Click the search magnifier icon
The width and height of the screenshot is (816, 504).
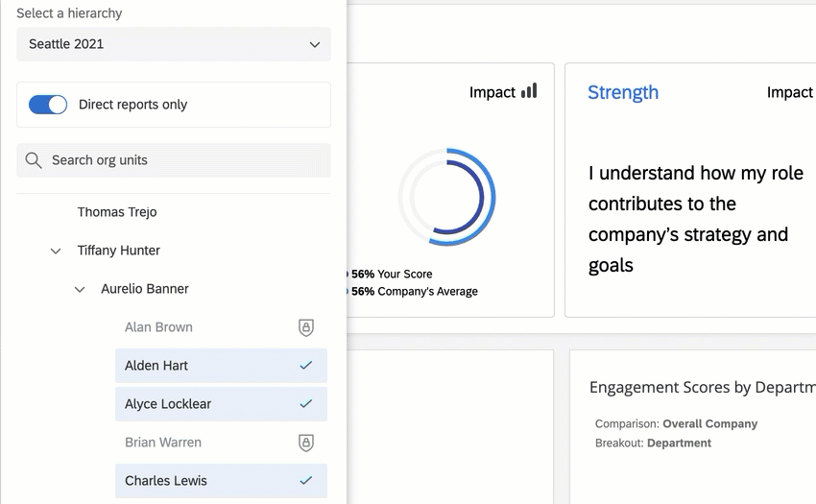tap(34, 160)
